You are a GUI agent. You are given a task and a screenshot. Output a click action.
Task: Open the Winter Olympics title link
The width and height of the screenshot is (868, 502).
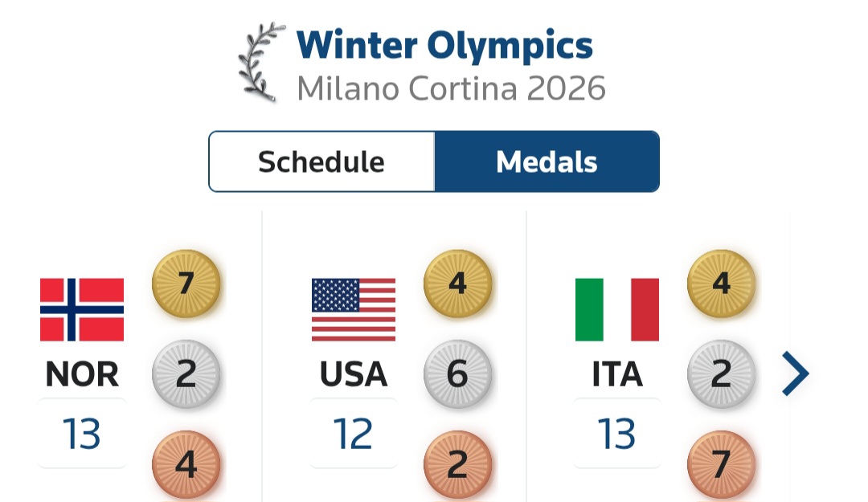[444, 45]
